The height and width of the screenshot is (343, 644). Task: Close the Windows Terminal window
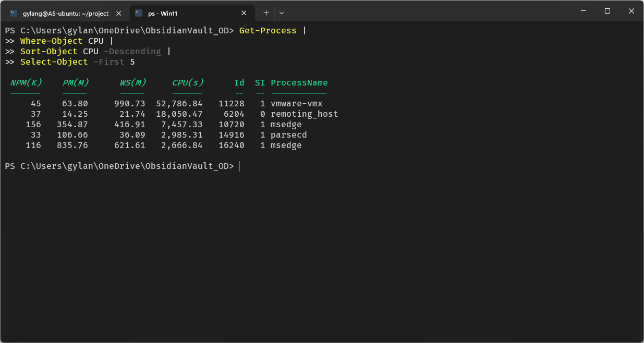point(631,11)
